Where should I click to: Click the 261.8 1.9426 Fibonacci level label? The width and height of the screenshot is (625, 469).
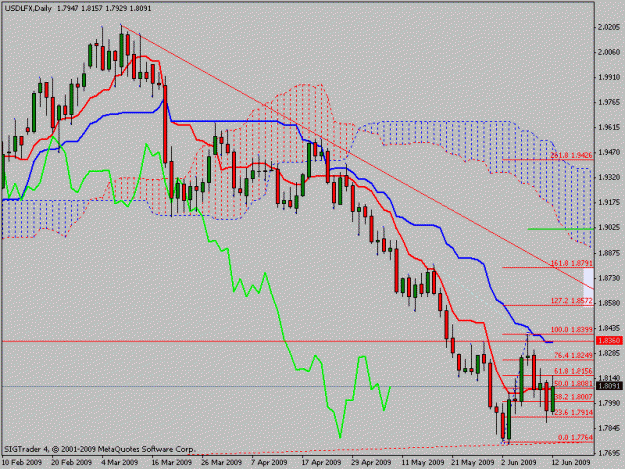tap(572, 155)
